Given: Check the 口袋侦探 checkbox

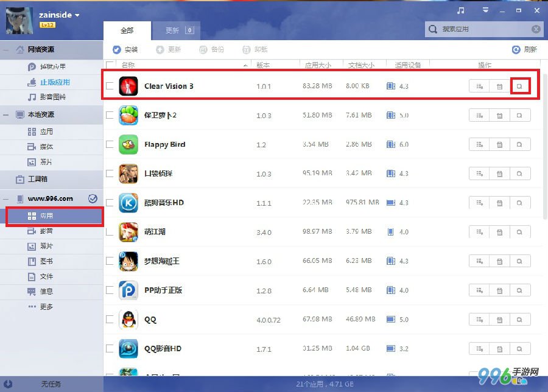Looking at the screenshot, I should 110,173.
